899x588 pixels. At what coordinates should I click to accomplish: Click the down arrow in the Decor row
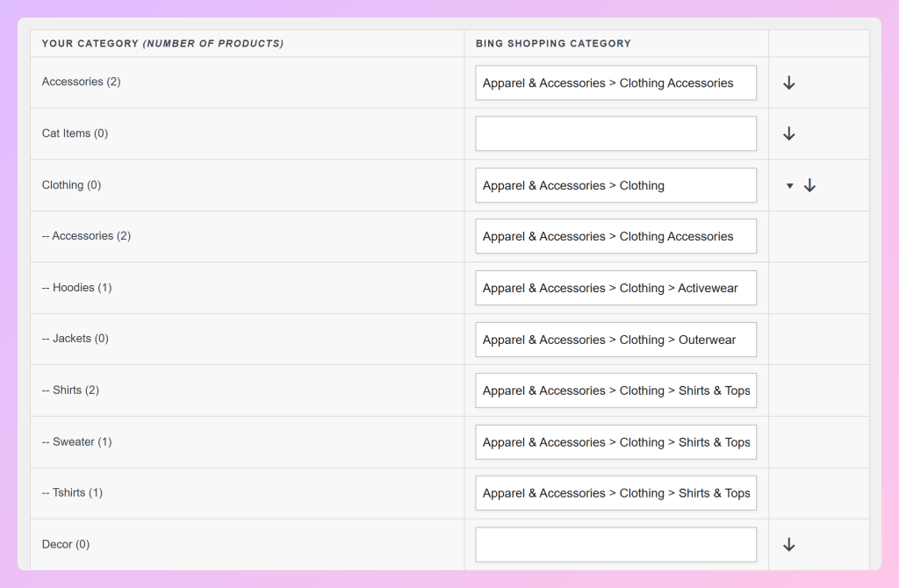[789, 544]
